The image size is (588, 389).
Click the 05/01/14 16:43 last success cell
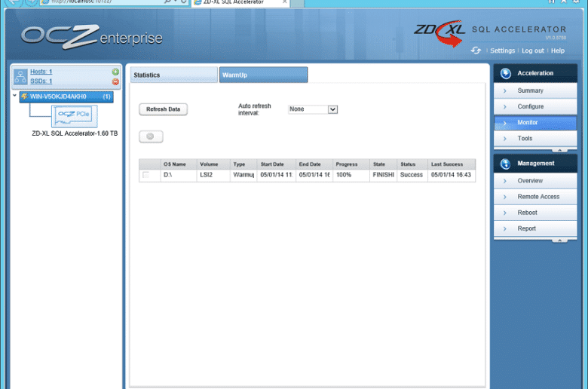coord(452,175)
